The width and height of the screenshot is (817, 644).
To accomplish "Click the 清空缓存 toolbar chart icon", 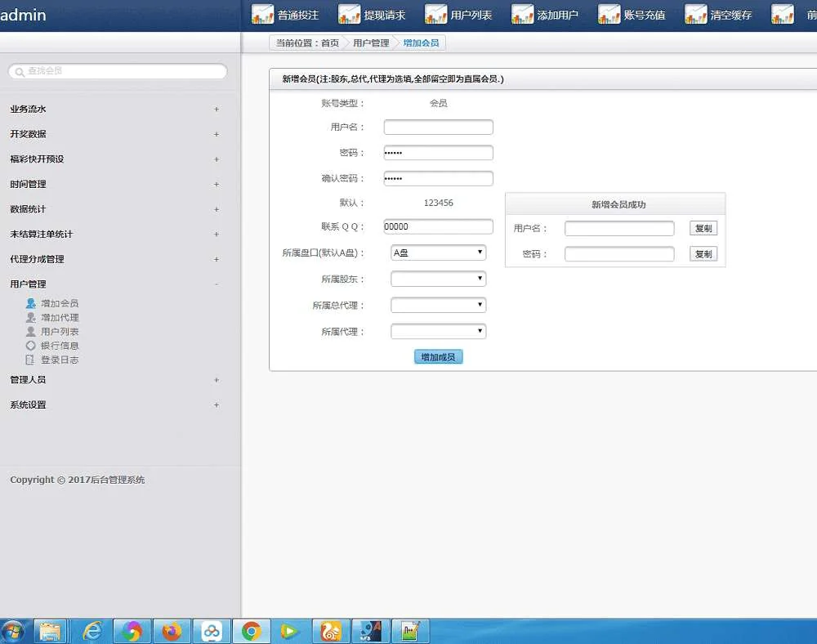I will (696, 15).
